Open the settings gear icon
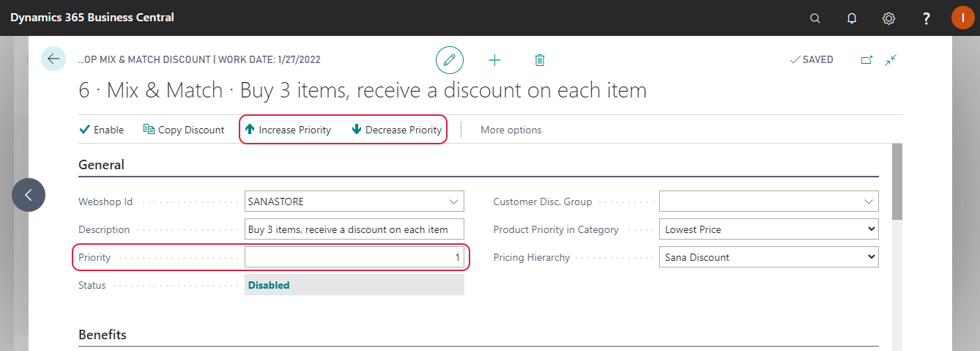The image size is (980, 351). pyautogui.click(x=888, y=18)
